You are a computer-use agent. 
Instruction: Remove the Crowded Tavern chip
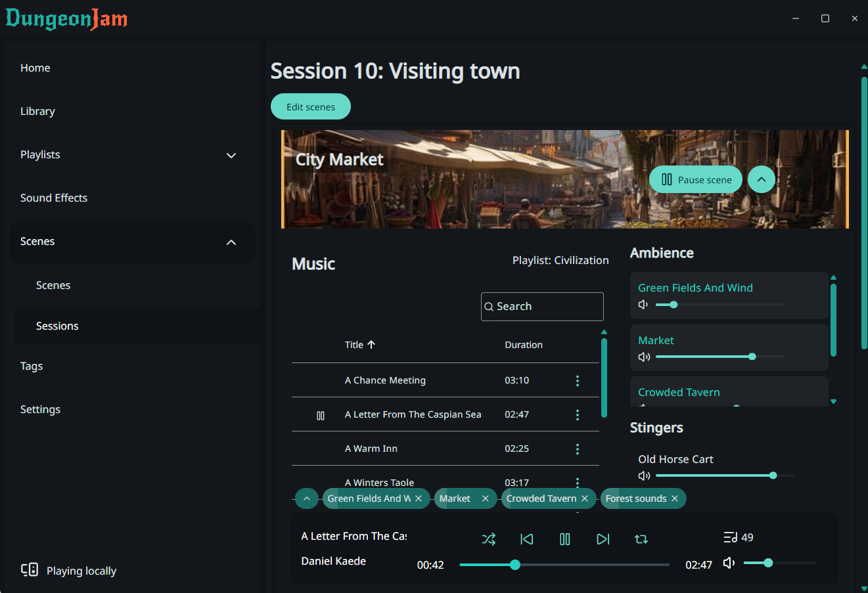click(x=585, y=498)
